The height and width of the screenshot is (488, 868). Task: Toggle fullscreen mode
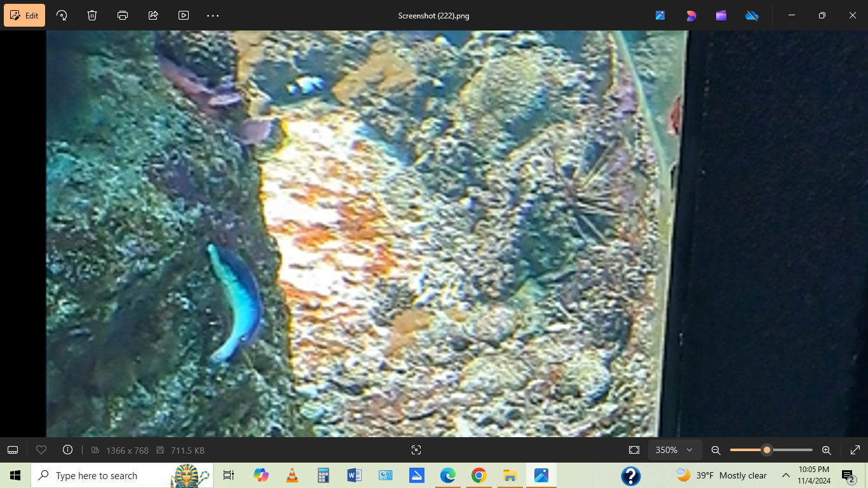pyautogui.click(x=855, y=450)
